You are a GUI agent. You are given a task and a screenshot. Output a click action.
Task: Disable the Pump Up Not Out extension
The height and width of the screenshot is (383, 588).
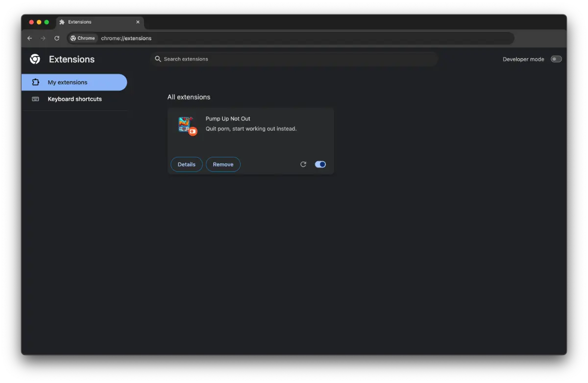point(320,165)
